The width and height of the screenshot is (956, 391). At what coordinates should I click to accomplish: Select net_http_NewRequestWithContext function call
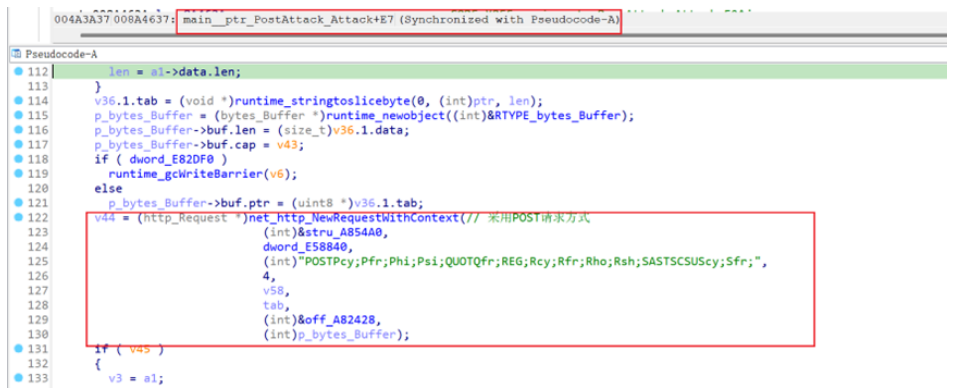click(x=354, y=218)
